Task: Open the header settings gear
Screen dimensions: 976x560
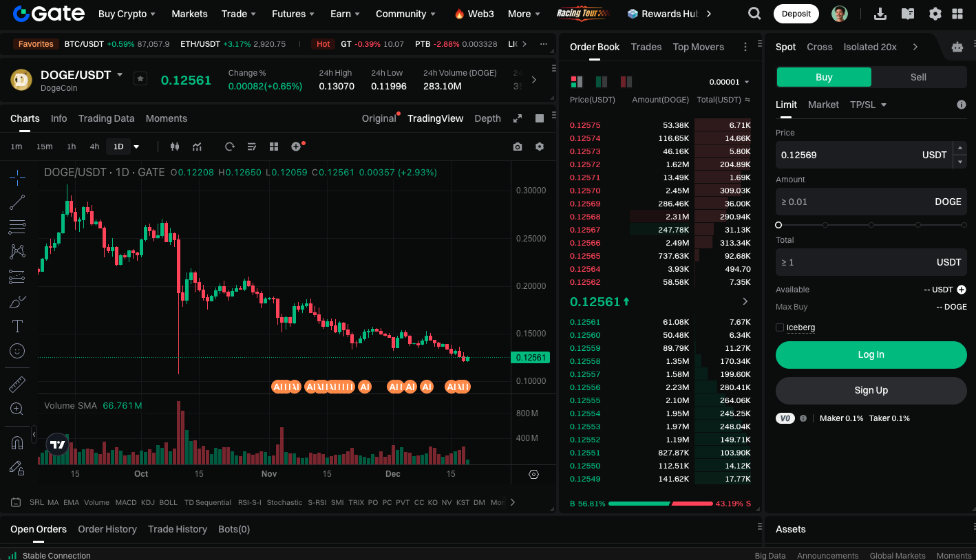Action: point(935,14)
